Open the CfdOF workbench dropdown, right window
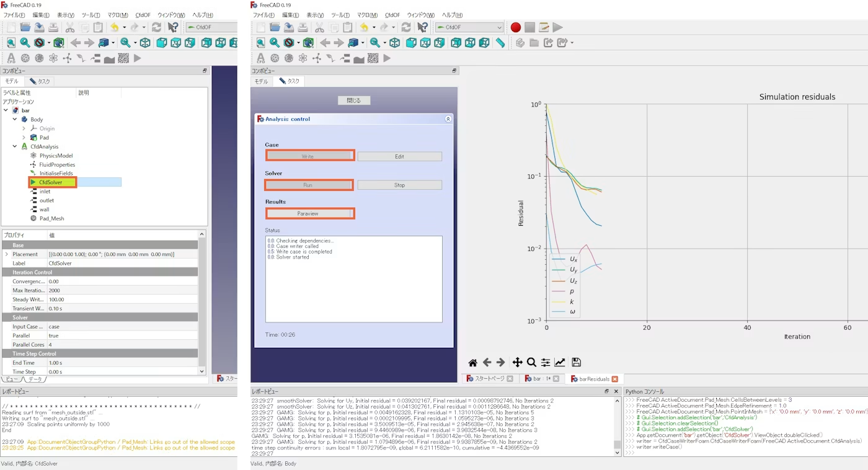Image resolution: width=868 pixels, height=470 pixels. (x=469, y=27)
